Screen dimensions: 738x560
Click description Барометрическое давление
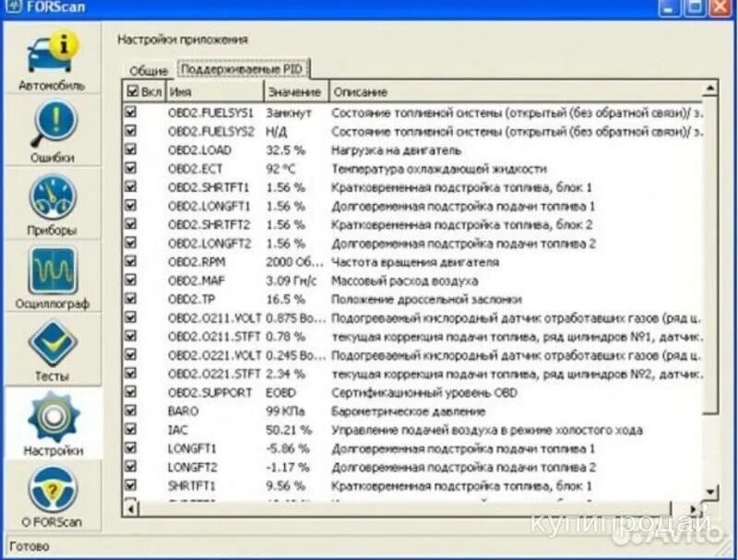coord(408,411)
